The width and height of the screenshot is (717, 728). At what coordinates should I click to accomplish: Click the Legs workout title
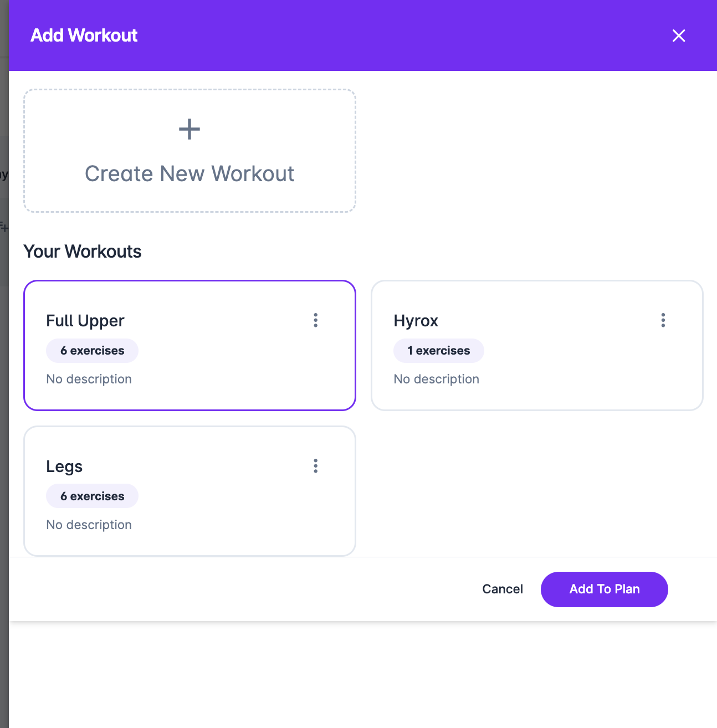tap(64, 466)
